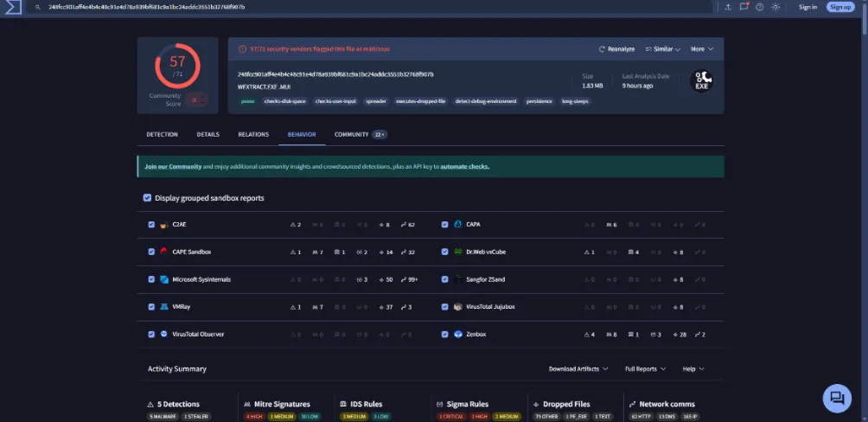The width and height of the screenshot is (868, 422).
Task: Uncheck the Microsoft Sysinternals checkbox
Action: click(x=151, y=279)
